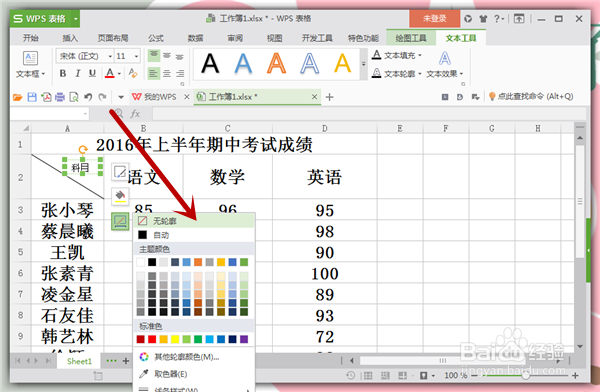Click the 未登录 login button
Image resolution: width=600 pixels, height=392 pixels.
tap(434, 18)
